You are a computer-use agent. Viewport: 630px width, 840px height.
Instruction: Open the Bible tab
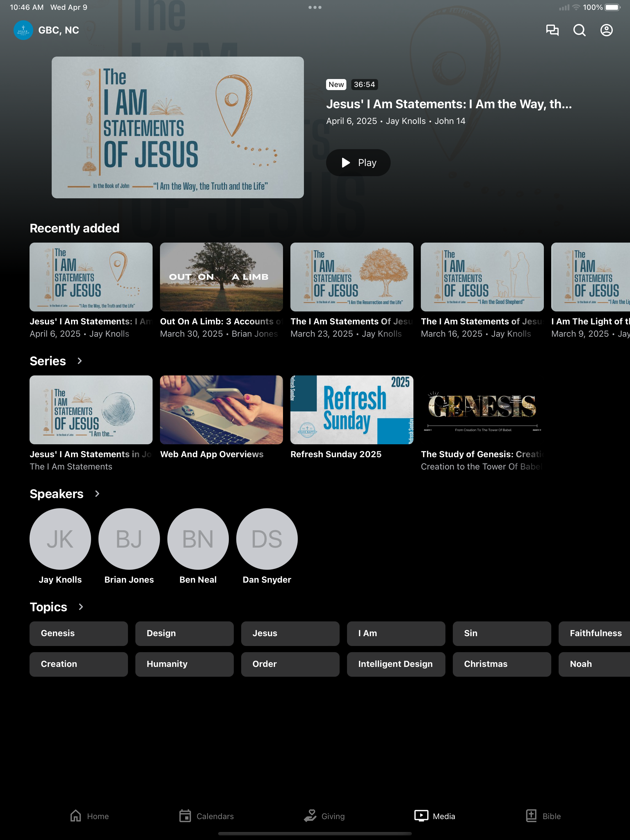click(x=543, y=816)
